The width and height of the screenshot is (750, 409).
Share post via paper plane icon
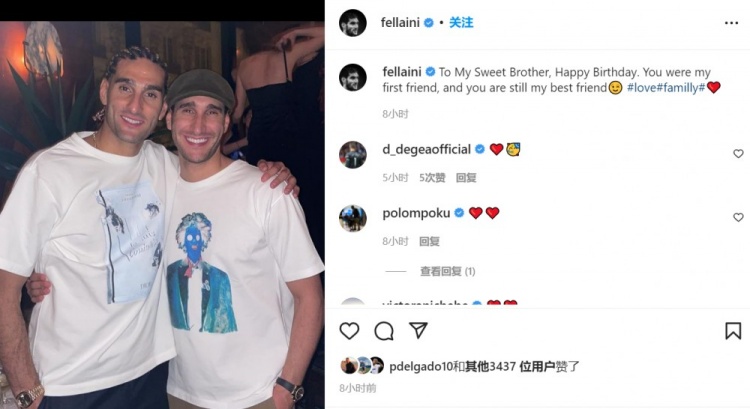(x=418, y=331)
